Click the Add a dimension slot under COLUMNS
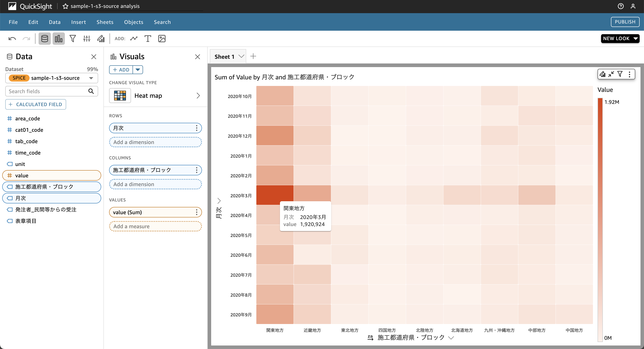Screen dimensions: 644x349 click(x=155, y=184)
